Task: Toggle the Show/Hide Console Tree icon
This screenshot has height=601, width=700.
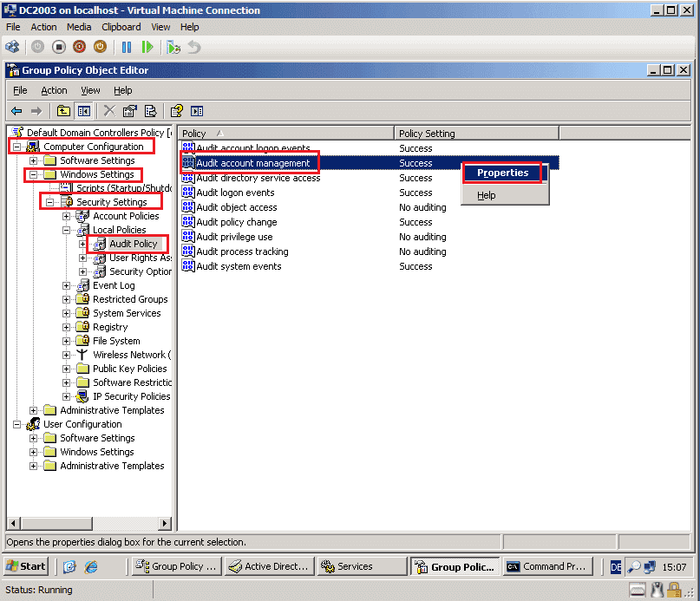Action: coord(82,111)
